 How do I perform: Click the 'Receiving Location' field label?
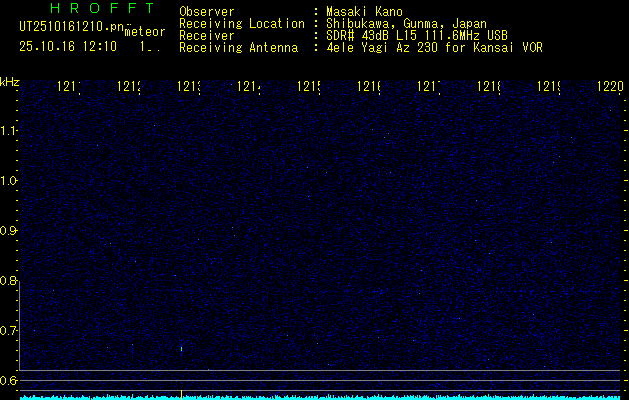point(241,24)
